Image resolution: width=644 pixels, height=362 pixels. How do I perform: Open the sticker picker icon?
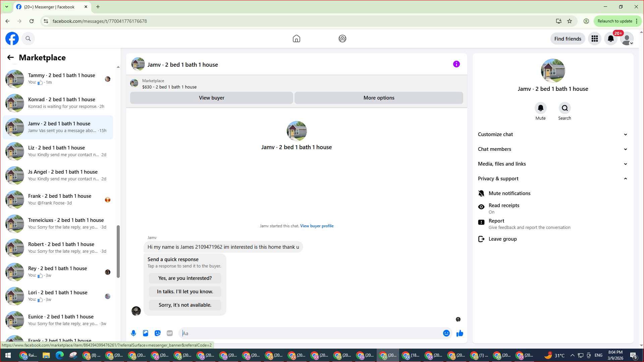158,333
